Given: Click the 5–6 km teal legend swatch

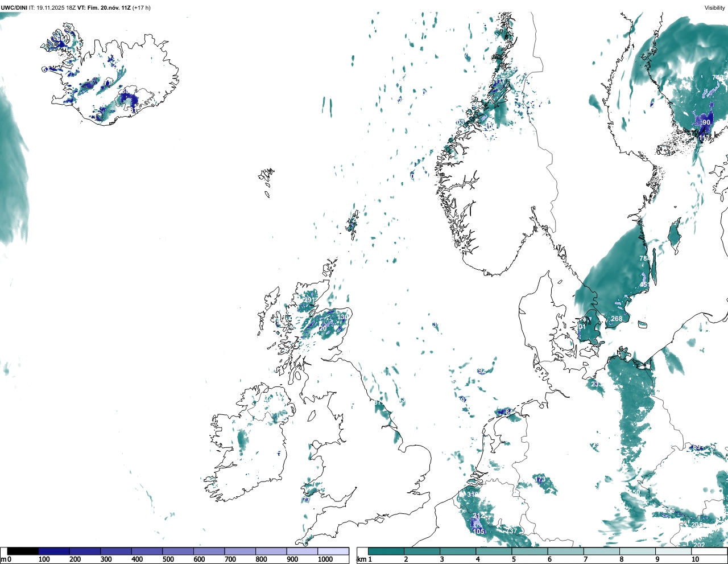Looking at the screenshot, I should pos(530,551).
